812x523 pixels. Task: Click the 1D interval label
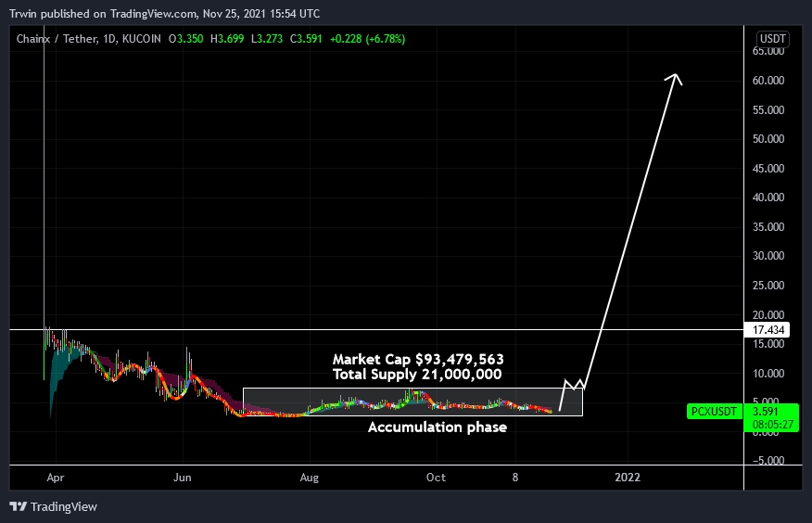(109, 39)
